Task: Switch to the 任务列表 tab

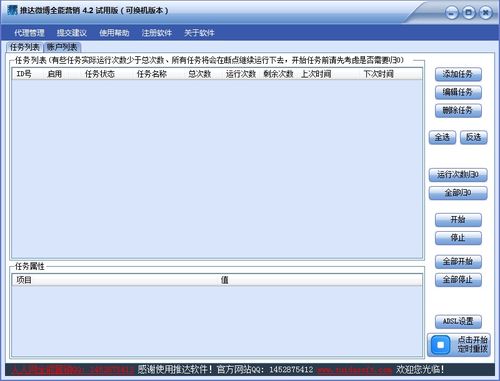Action: pyautogui.click(x=25, y=47)
